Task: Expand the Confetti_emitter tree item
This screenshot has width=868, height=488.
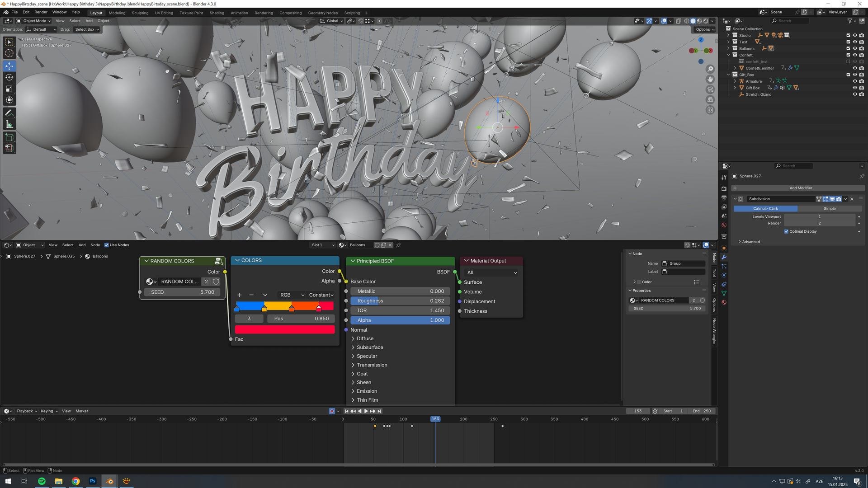Action: point(735,68)
